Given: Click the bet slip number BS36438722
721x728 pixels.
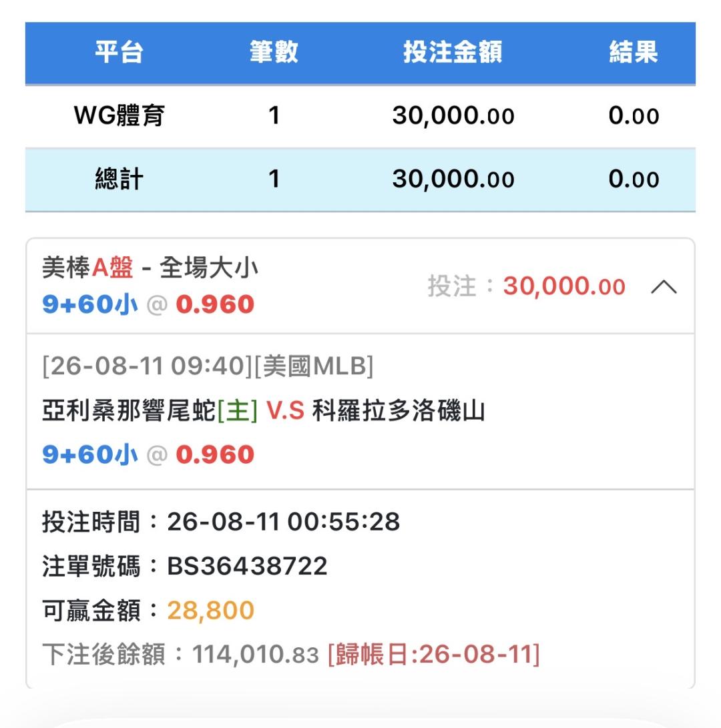Looking at the screenshot, I should [247, 566].
